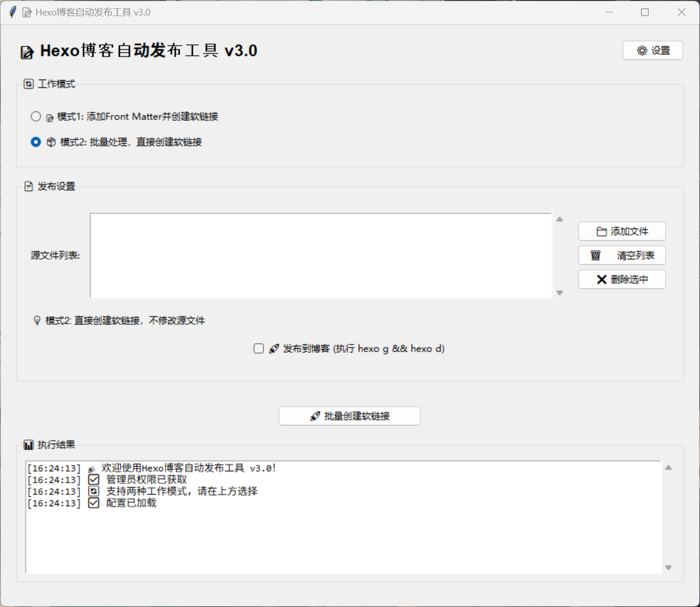This screenshot has height=607, width=700.
Task: Click the log line 管理员权限已获取
Action: 147,480
